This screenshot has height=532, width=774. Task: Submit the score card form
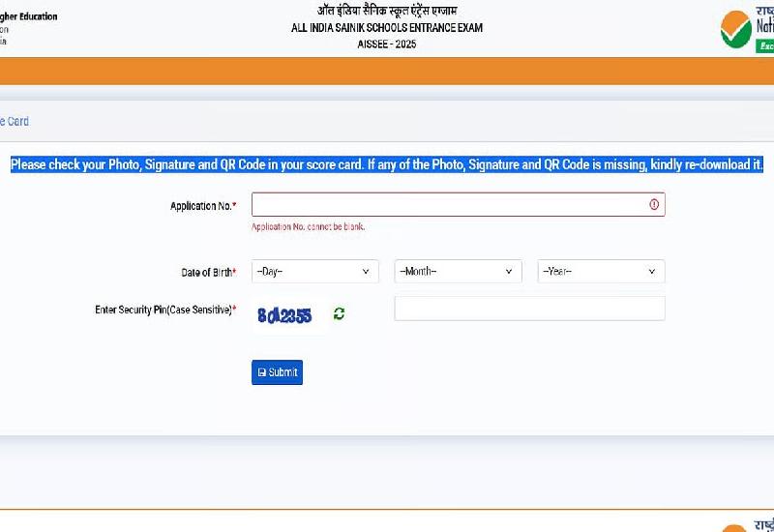tap(277, 372)
